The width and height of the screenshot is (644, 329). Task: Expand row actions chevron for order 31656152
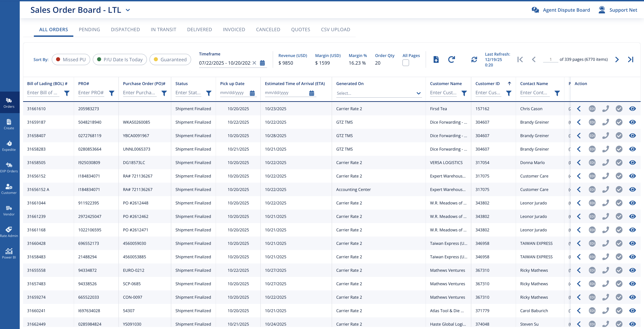(579, 176)
